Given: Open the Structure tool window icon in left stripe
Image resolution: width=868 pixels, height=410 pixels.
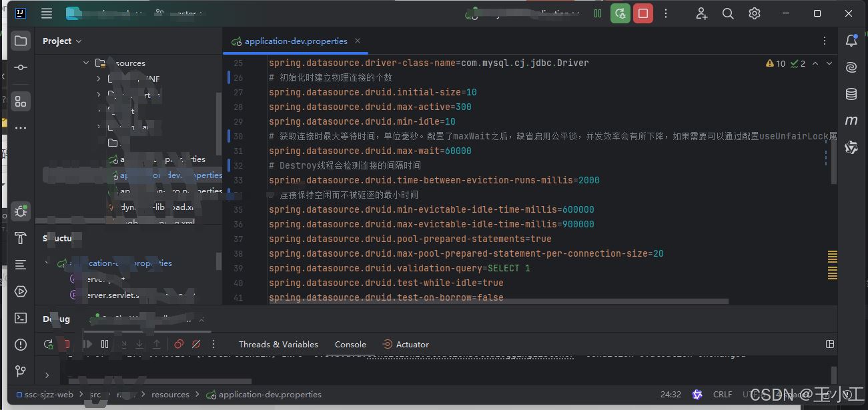Looking at the screenshot, I should [21, 101].
